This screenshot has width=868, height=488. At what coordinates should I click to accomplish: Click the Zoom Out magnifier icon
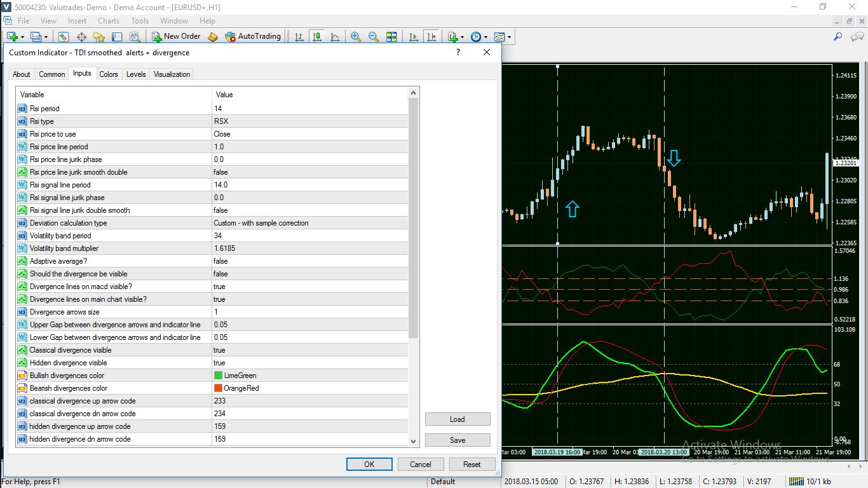click(x=374, y=37)
